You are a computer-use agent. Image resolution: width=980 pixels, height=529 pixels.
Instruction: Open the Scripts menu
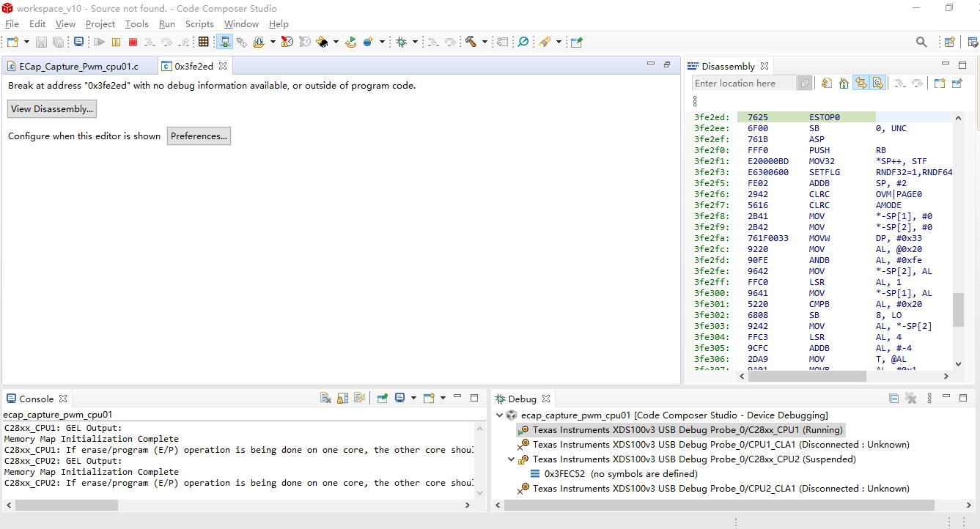point(199,24)
